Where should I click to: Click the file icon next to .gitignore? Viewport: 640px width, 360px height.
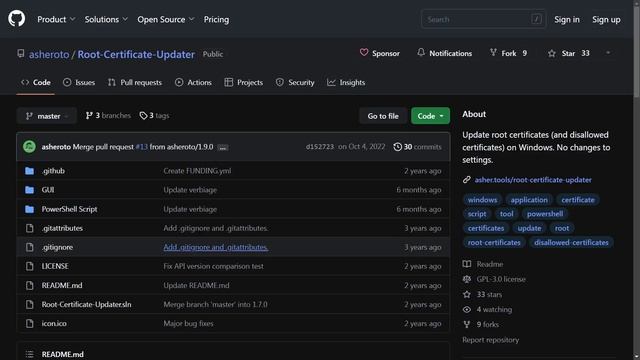click(29, 247)
